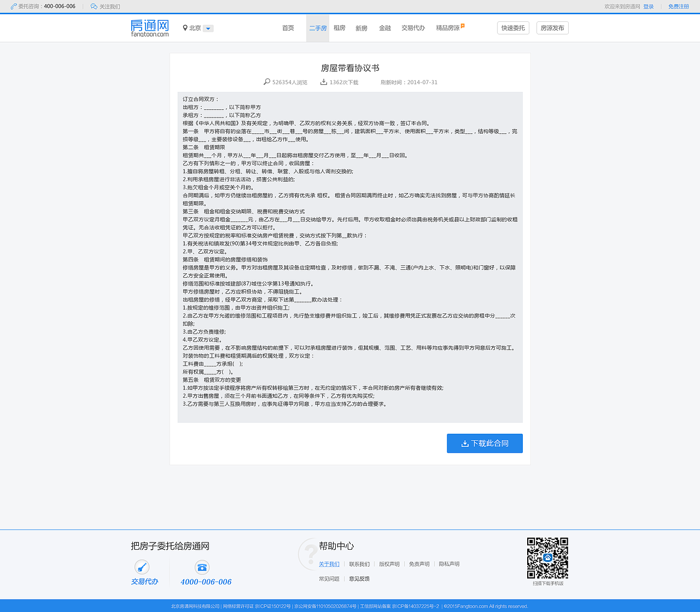Screen dimensions: 700x612
Task: Click the 京ICP证150122号 license text
Action: 273,606
